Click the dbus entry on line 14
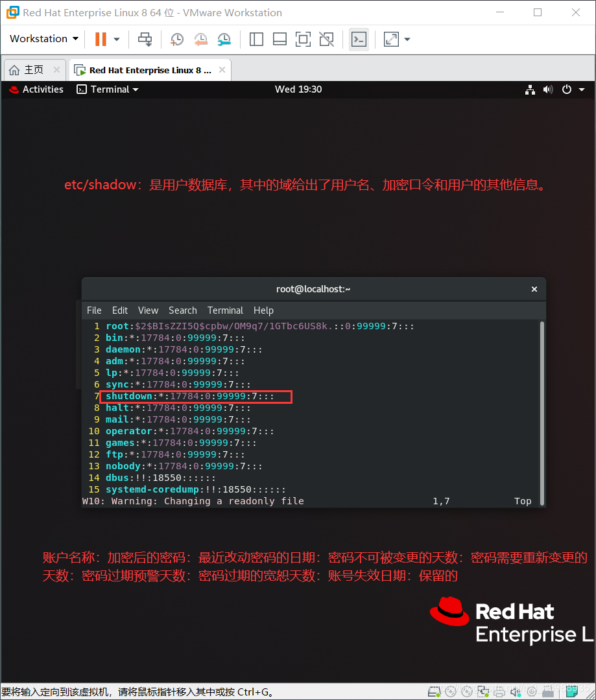Image resolution: width=596 pixels, height=700 pixels. click(x=161, y=478)
